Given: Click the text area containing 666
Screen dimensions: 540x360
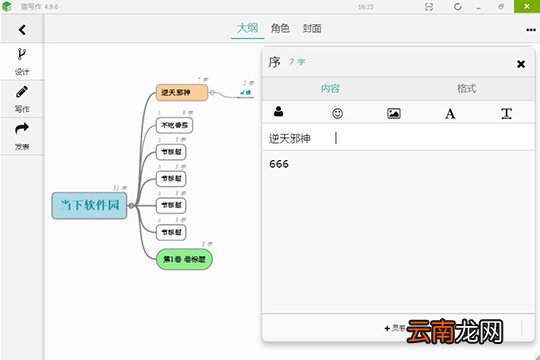Looking at the screenshot, I should click(x=398, y=232).
